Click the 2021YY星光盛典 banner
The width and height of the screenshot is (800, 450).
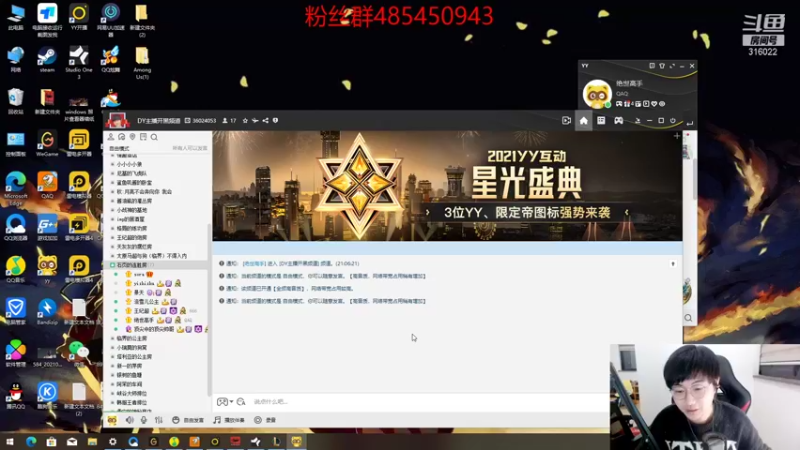click(x=447, y=186)
